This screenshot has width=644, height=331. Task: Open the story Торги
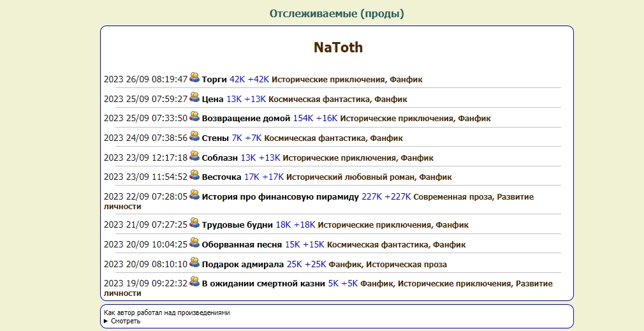click(214, 79)
